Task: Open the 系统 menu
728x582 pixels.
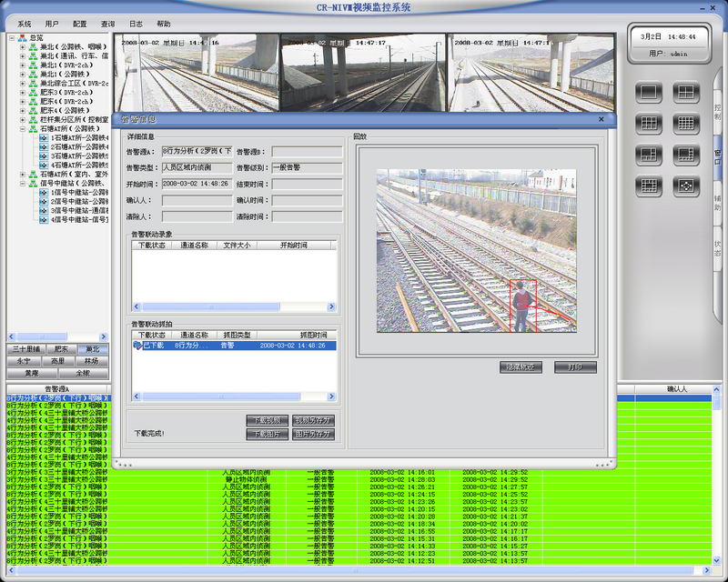Action: pos(25,24)
